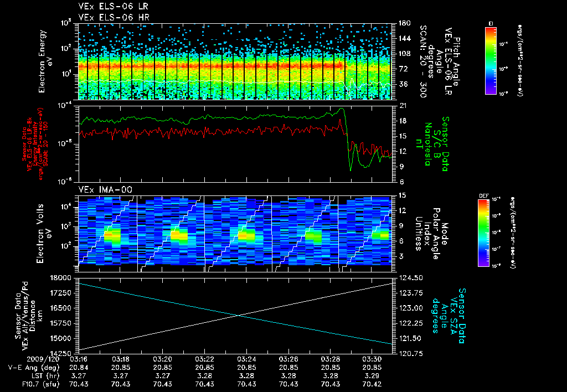Select the 'F10.7 (sfu)' row label
This screenshot has height=392, width=567.
(40, 384)
